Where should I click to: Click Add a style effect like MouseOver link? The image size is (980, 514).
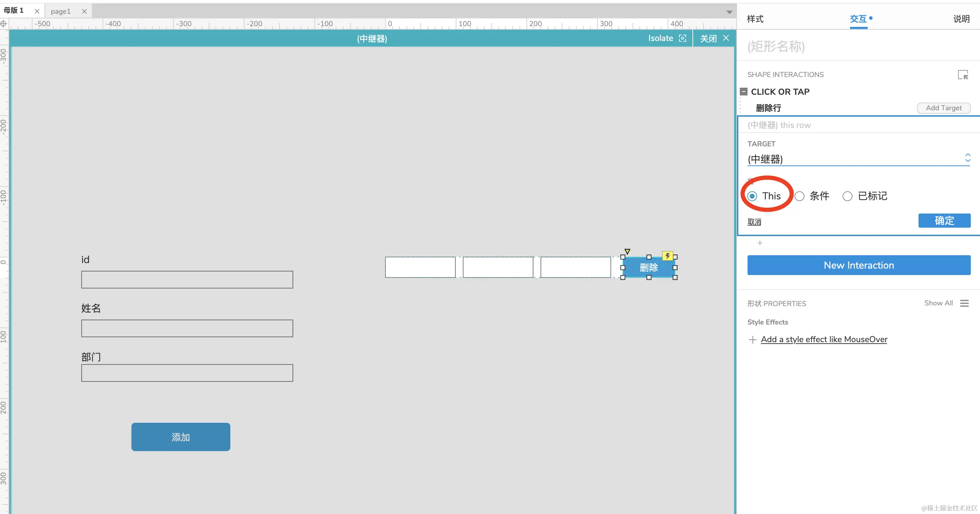point(823,340)
